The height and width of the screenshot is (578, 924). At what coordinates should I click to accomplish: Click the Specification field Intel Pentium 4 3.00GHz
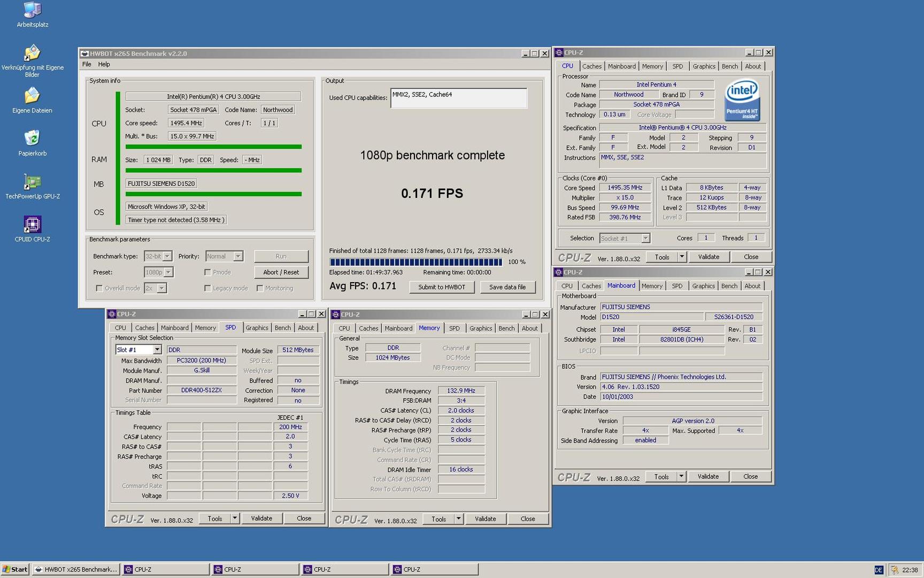pyautogui.click(x=682, y=128)
